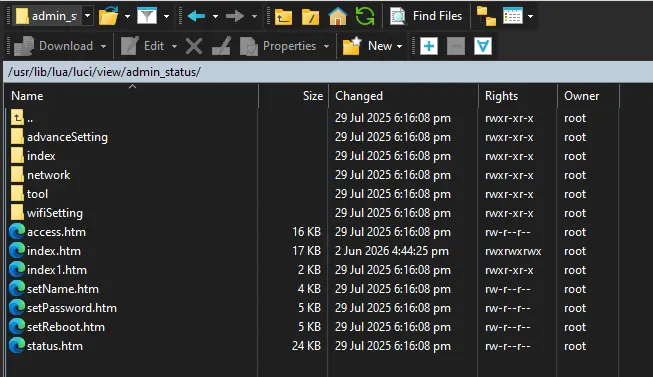Click the Edit button

[143, 46]
